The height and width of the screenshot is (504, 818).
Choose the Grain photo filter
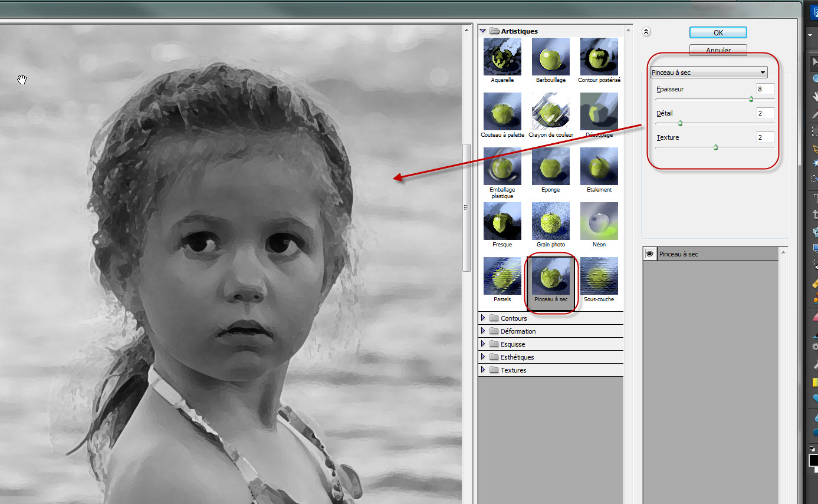[550, 221]
